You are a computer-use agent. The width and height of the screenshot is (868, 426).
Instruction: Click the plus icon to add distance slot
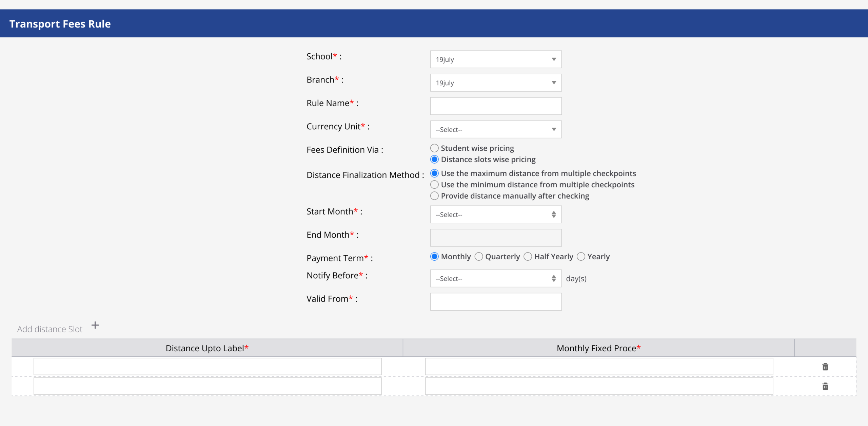pyautogui.click(x=95, y=325)
